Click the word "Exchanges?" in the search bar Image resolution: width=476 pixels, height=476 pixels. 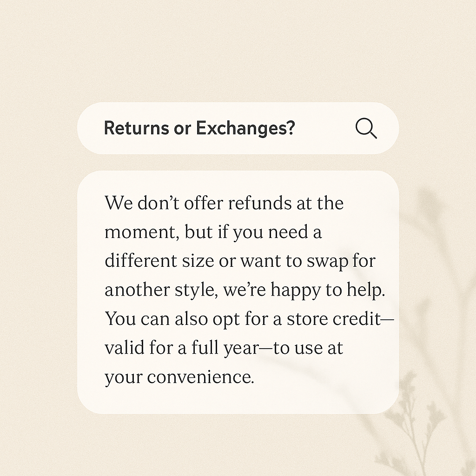pos(245,128)
